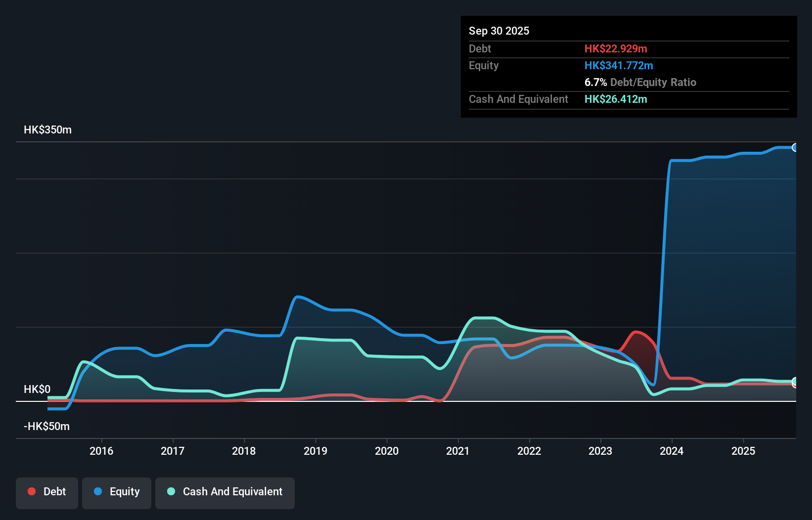The image size is (812, 520).
Task: Toggle the Debt series legend button
Action: [47, 493]
